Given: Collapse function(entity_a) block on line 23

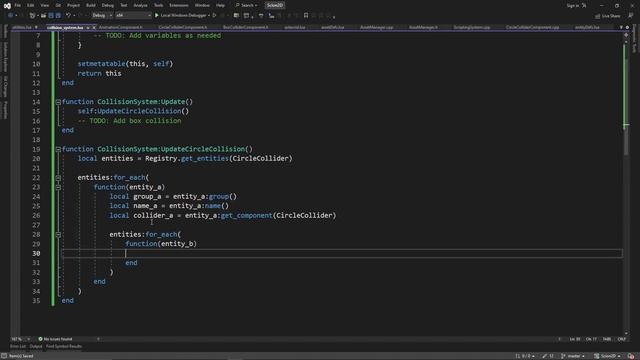Looking at the screenshot, I should [x=58, y=187].
